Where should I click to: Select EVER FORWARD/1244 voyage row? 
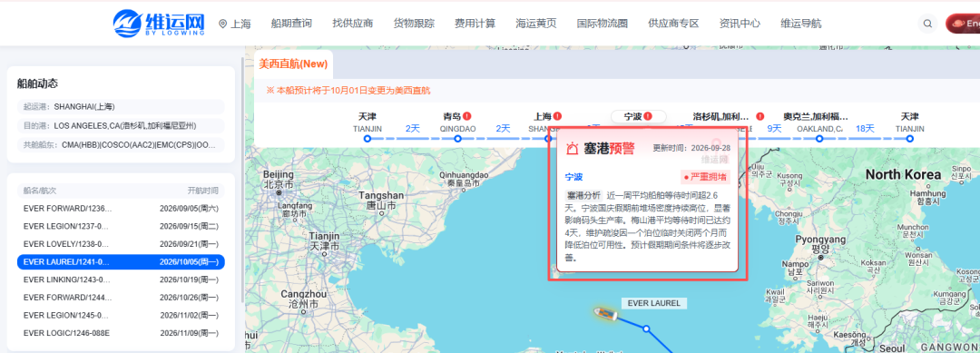pos(121,298)
